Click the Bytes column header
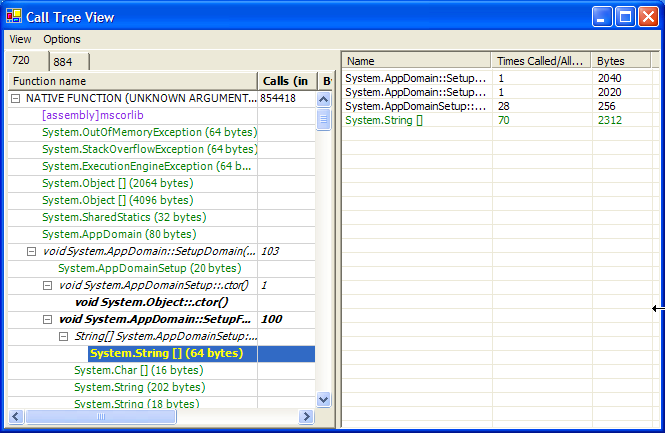 tap(621, 61)
